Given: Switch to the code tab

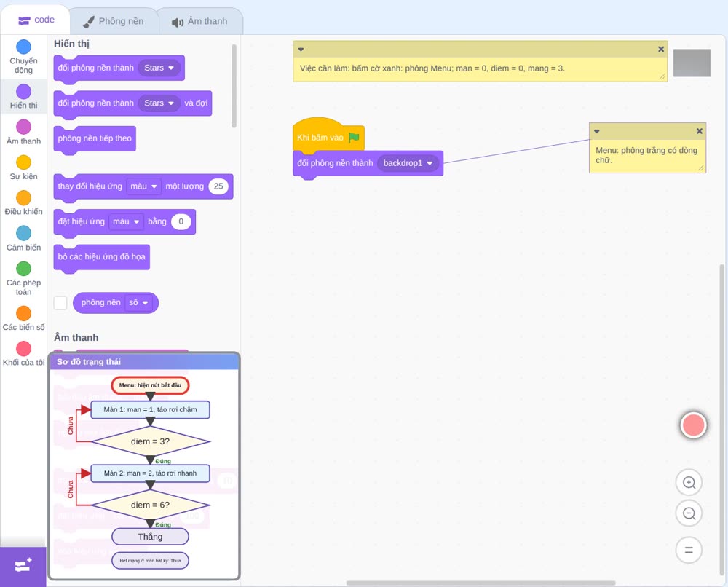Looking at the screenshot, I should tap(36, 20).
